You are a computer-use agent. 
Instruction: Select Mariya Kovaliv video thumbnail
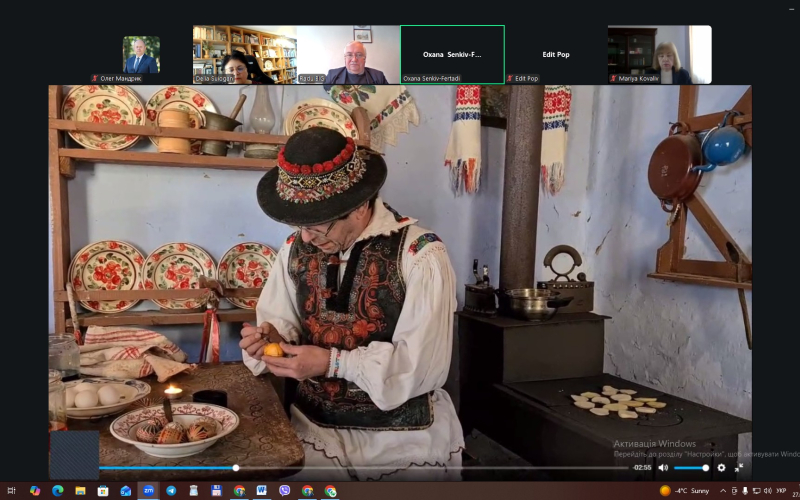click(659, 54)
